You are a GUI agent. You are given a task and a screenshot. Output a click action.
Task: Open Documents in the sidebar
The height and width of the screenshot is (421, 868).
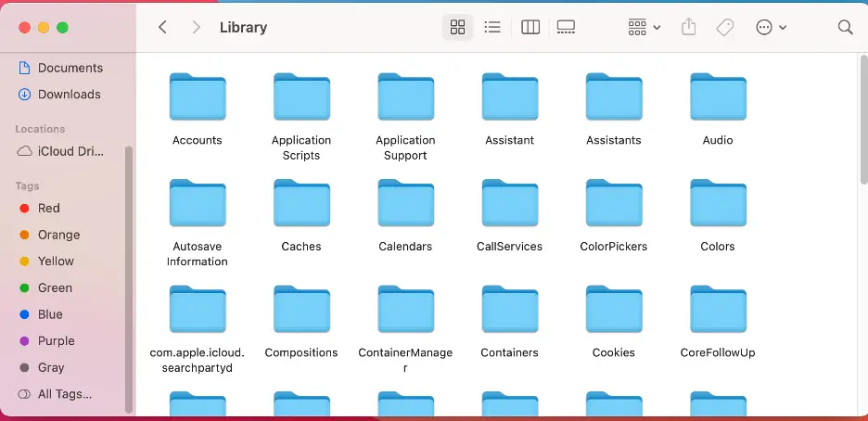(x=60, y=68)
